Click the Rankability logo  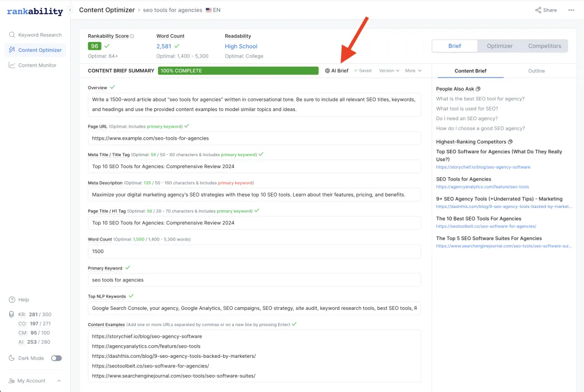(x=35, y=11)
